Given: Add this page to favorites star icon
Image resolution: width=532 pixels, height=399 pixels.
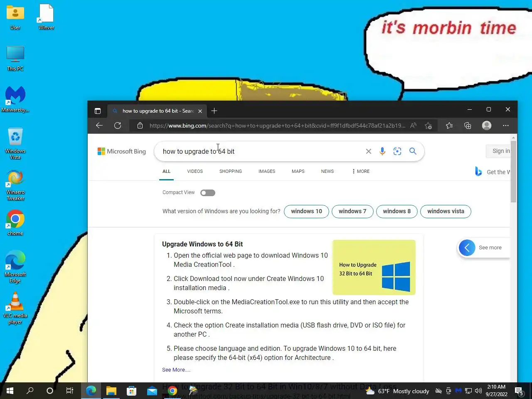Looking at the screenshot, I should click(x=429, y=126).
